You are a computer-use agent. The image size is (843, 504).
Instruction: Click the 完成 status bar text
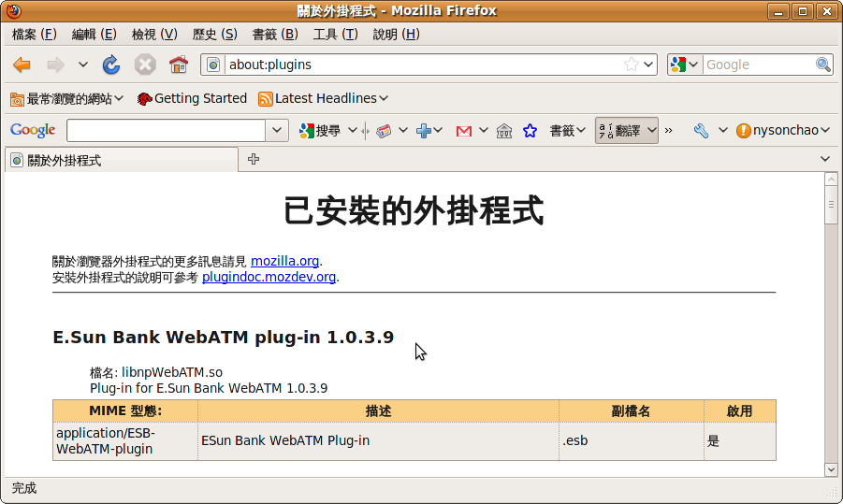(24, 488)
